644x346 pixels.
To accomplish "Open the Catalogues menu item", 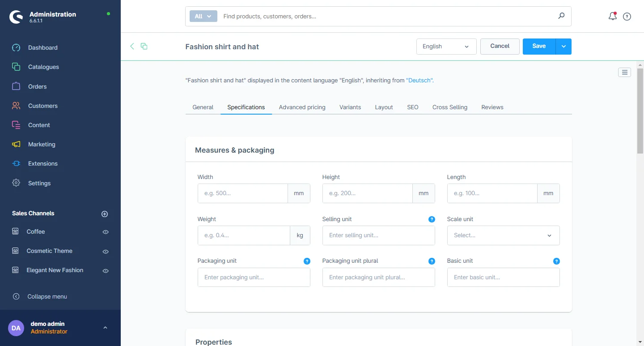I will click(43, 67).
